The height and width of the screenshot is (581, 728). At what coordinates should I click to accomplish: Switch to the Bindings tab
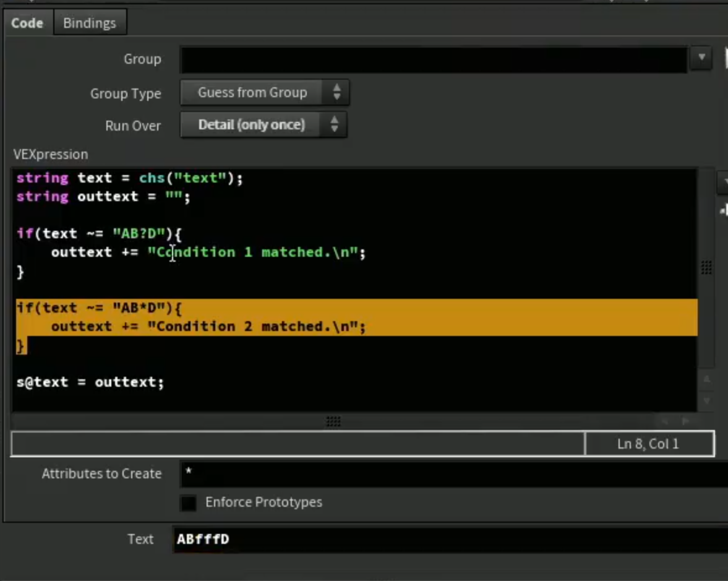click(90, 23)
